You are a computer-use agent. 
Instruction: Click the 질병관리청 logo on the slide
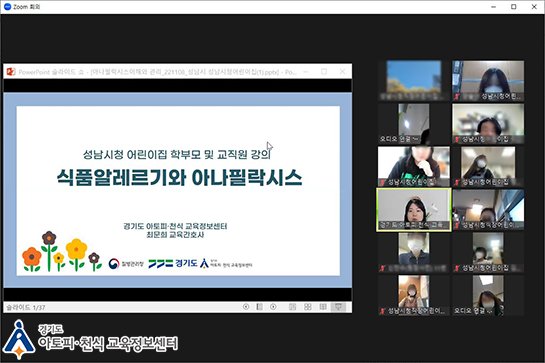(x=126, y=264)
